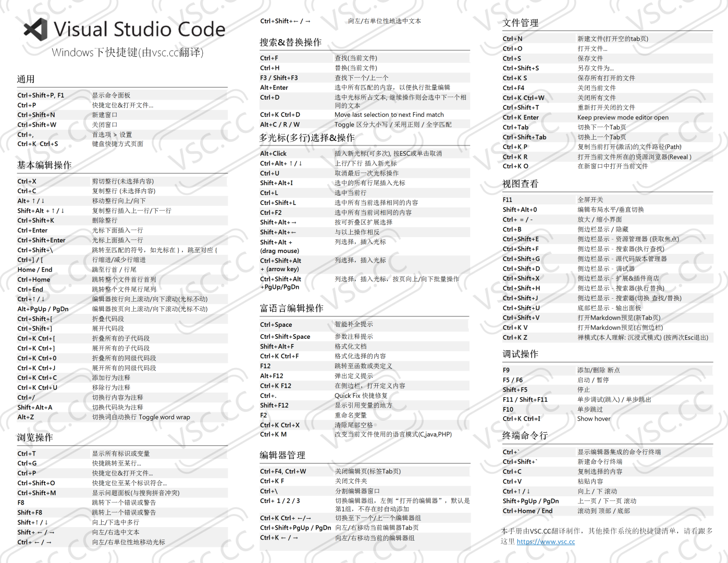Image resolution: width=728 pixels, height=563 pixels.
Task: Click the "Ctrl+K Ctrl+C" shortcut text
Action: 38,378
